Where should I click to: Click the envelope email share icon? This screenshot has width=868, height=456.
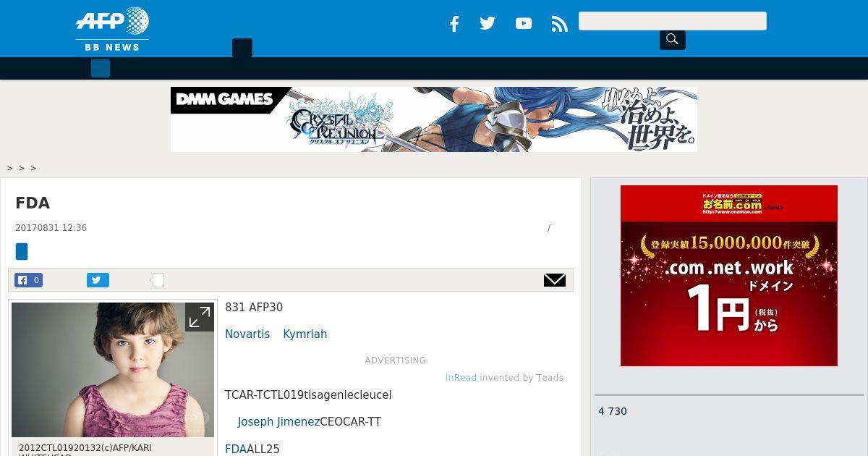[x=555, y=280]
